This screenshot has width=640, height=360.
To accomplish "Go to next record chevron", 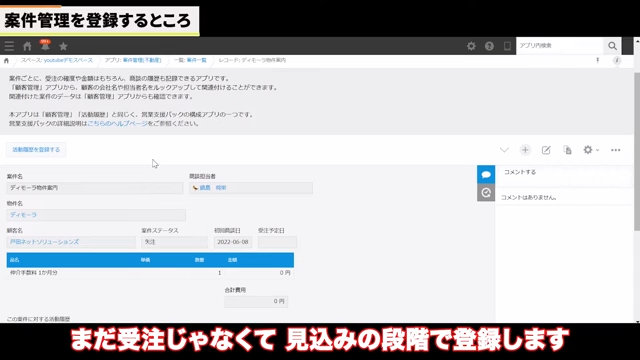I will pyautogui.click(x=504, y=150).
